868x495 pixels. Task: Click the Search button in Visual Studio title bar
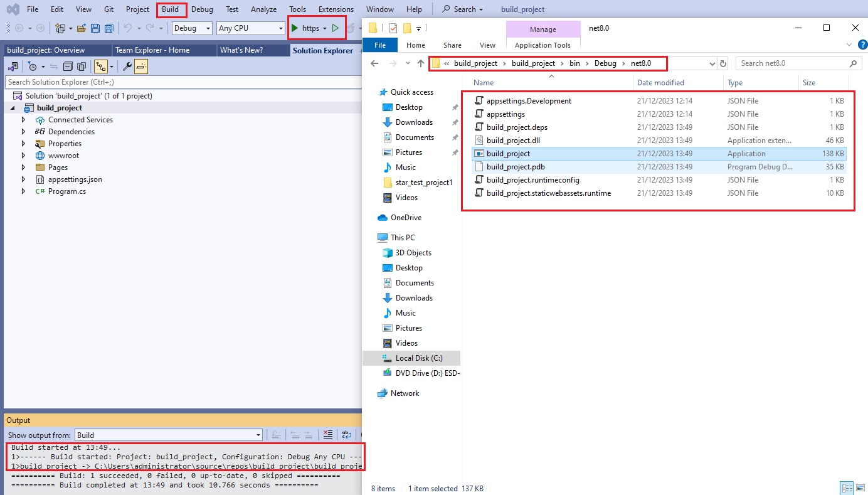[463, 9]
